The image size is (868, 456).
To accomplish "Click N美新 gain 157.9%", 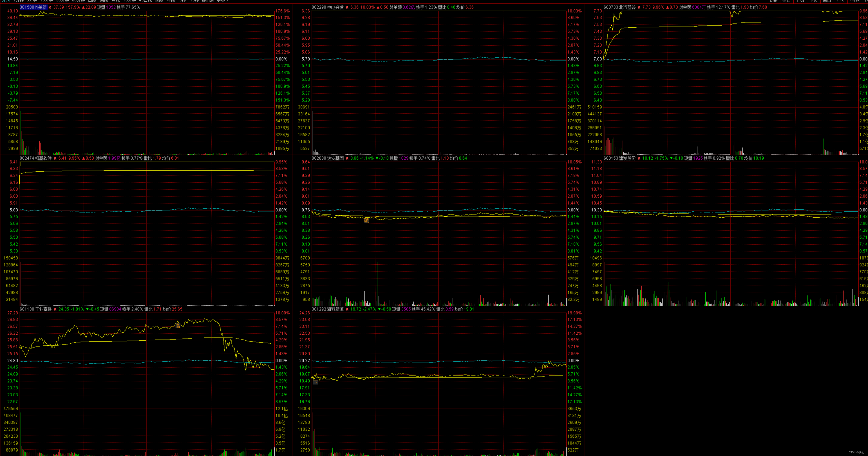I will coord(73,7).
